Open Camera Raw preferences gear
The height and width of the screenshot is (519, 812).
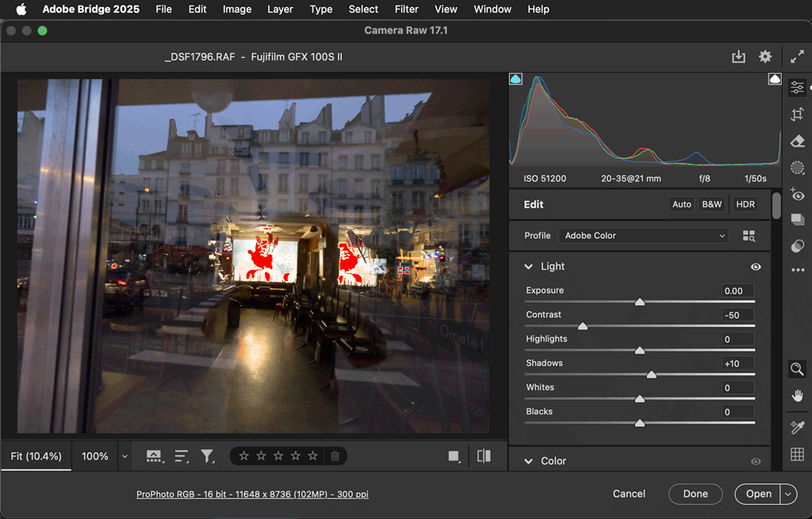click(765, 56)
